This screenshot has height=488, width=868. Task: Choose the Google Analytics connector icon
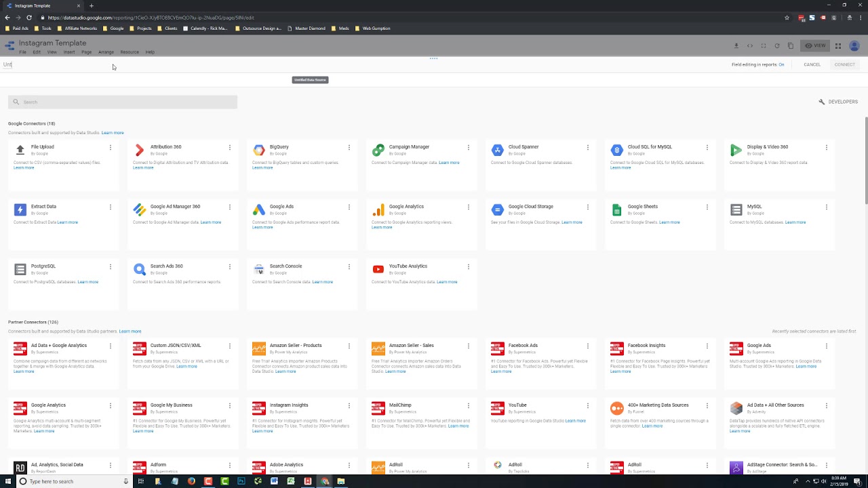pos(378,210)
